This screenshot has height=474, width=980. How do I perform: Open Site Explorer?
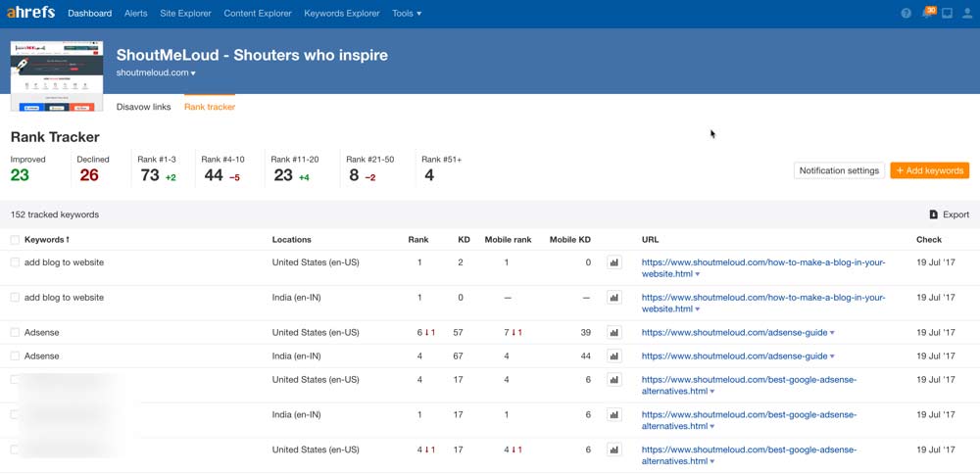(185, 13)
